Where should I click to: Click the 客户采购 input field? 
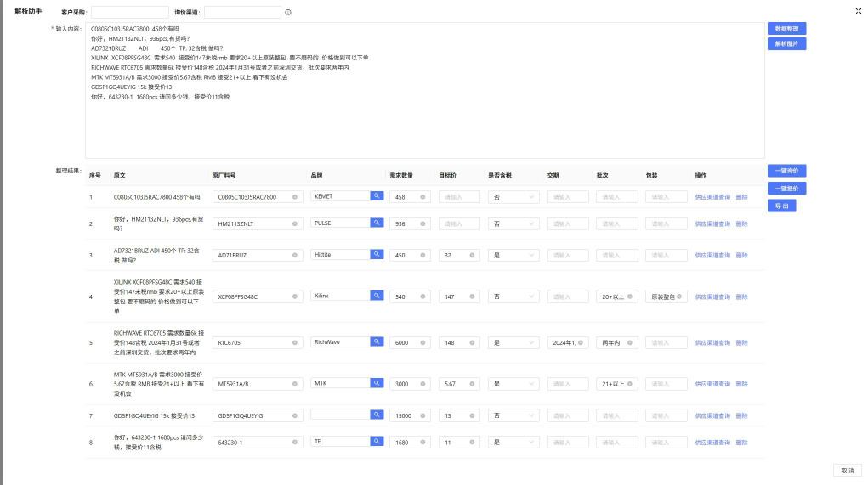pos(130,13)
